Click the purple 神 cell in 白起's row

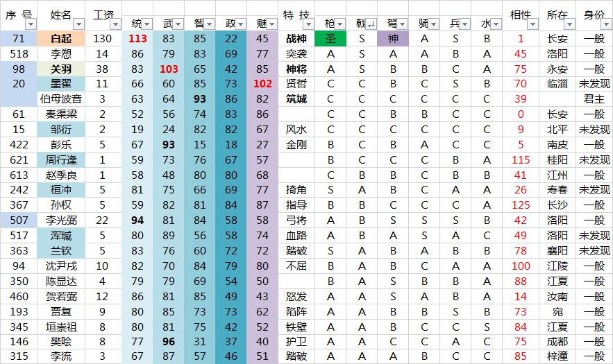pyautogui.click(x=393, y=39)
